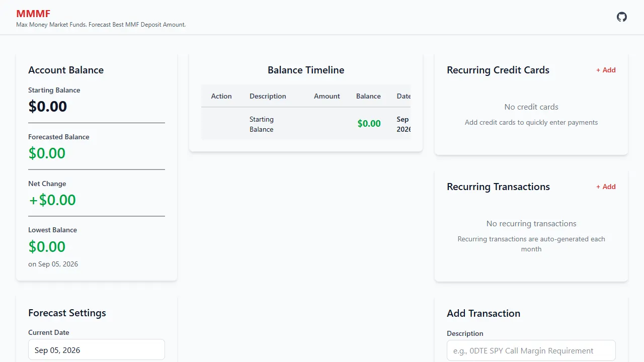Click the Recurring Transactions heading
This screenshot has height=362, width=644.
[498, 187]
